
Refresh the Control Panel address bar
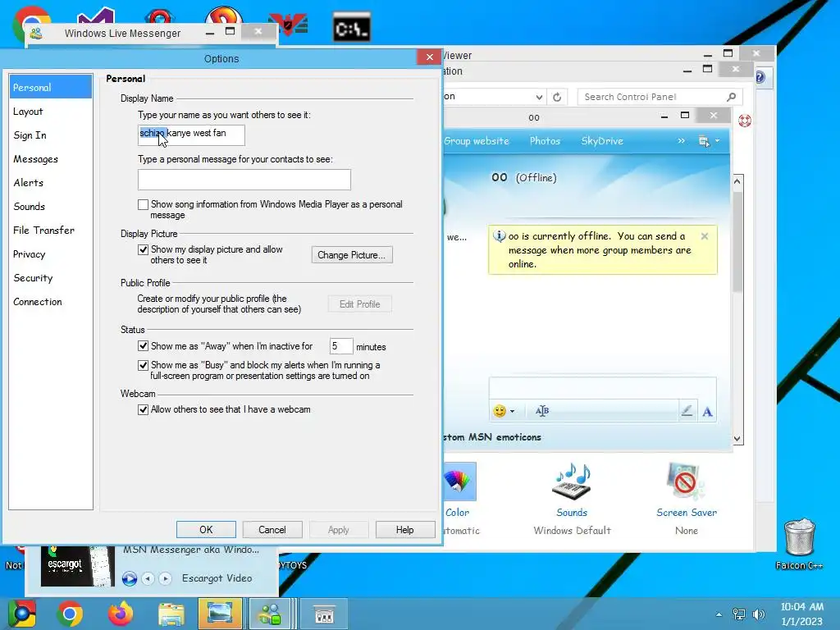coord(557,97)
